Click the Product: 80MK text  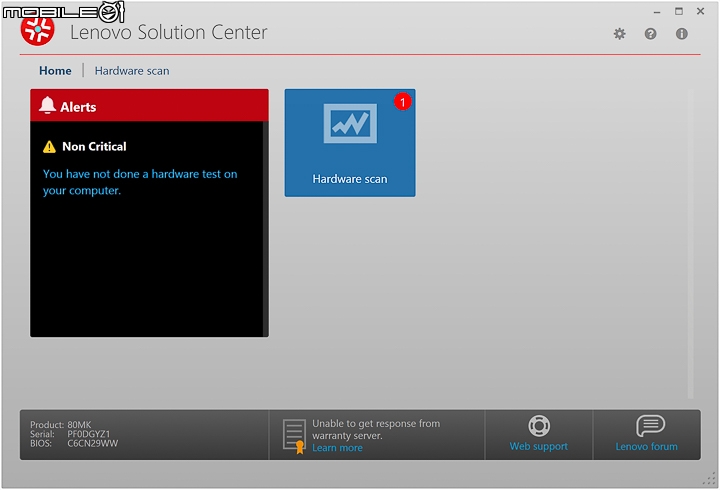point(61,425)
